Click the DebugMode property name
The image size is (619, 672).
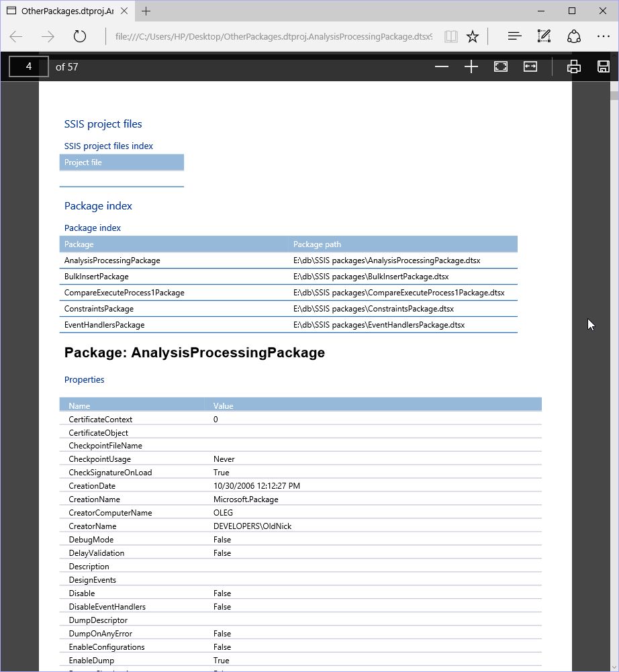pyautogui.click(x=91, y=540)
